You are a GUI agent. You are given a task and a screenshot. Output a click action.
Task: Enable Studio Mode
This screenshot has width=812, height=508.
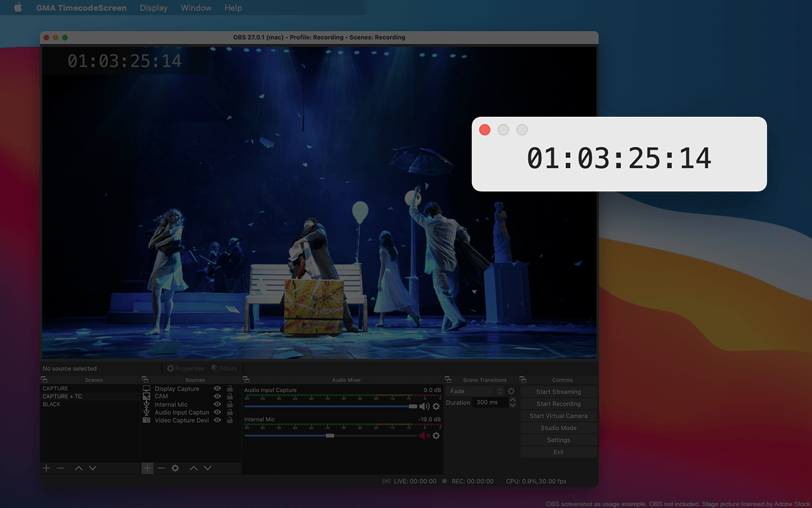pyautogui.click(x=558, y=428)
